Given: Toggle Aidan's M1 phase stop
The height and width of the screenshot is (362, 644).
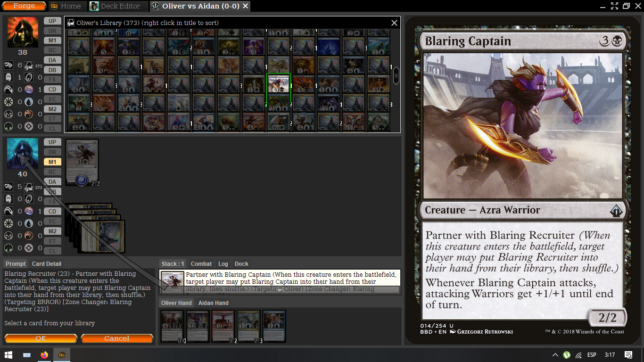Looking at the screenshot, I should tap(52, 162).
